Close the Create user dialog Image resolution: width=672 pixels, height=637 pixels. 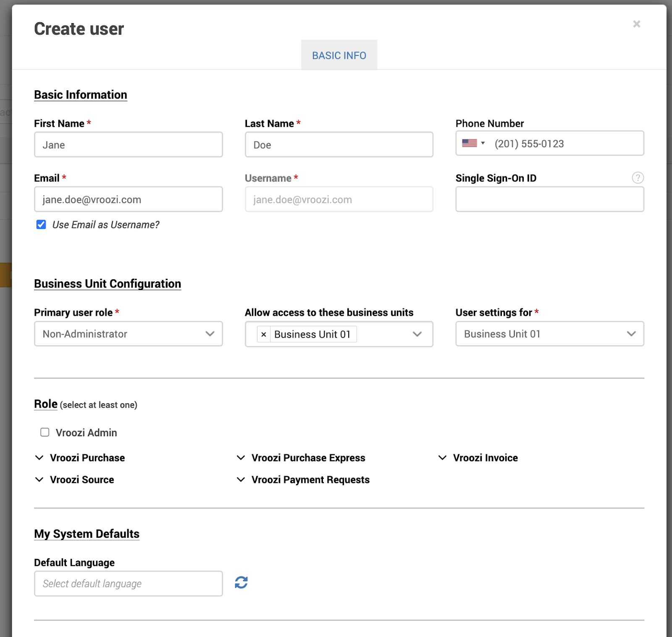[637, 24]
